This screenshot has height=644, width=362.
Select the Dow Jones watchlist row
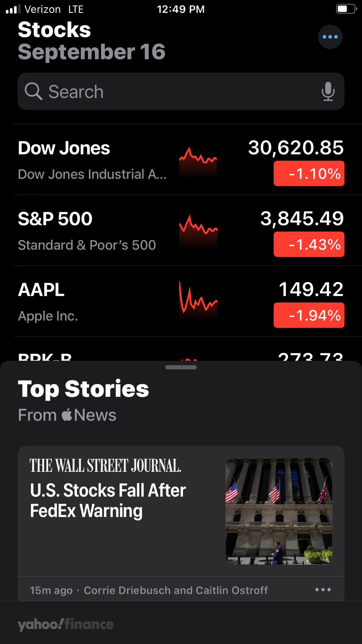point(94,160)
